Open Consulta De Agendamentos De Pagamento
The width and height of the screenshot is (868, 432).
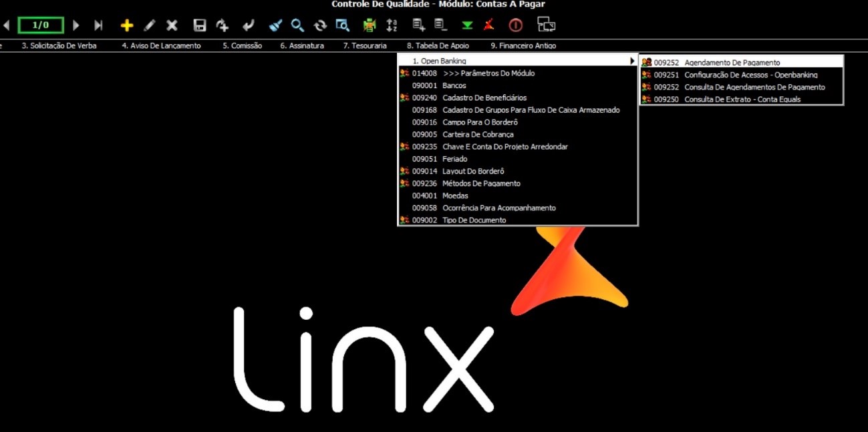[x=742, y=87]
